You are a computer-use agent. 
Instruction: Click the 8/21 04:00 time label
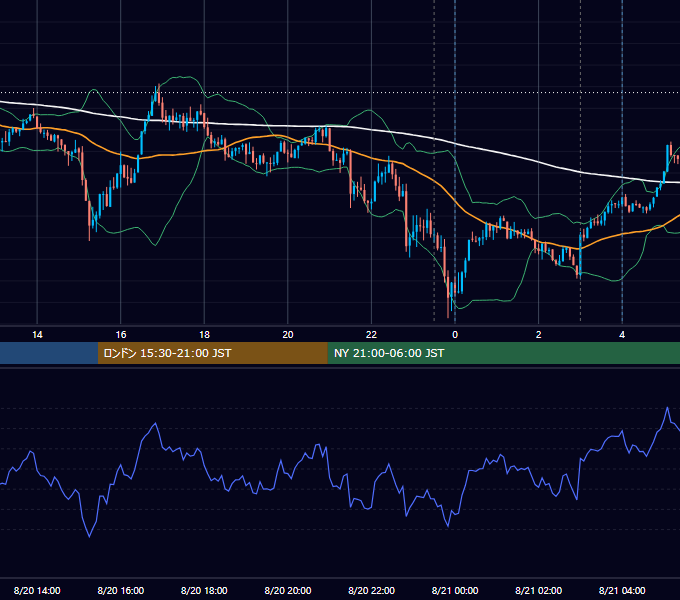pos(622,590)
